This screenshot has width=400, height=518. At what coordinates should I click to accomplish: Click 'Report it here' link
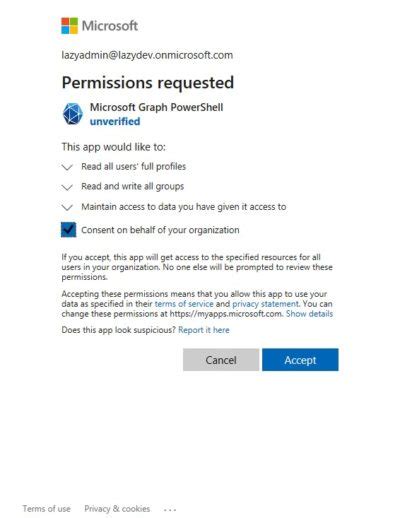204,330
